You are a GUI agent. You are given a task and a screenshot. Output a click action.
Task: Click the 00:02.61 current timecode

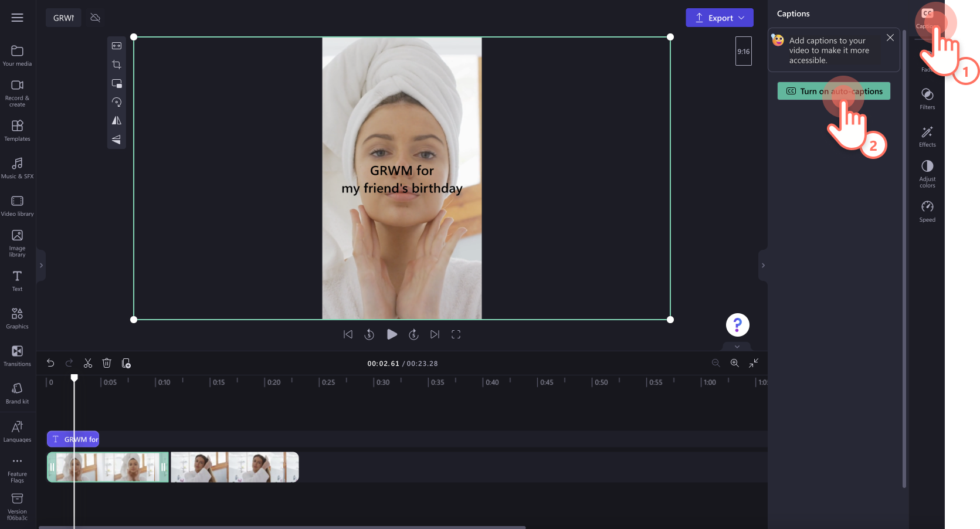point(383,364)
